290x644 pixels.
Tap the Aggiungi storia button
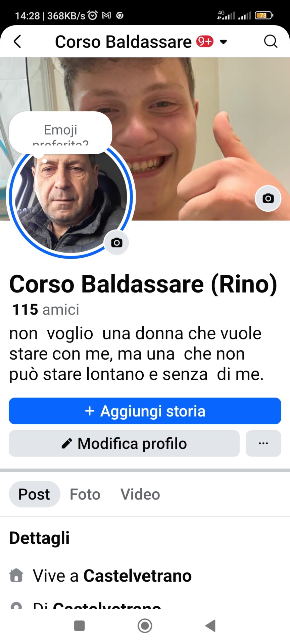(x=145, y=411)
